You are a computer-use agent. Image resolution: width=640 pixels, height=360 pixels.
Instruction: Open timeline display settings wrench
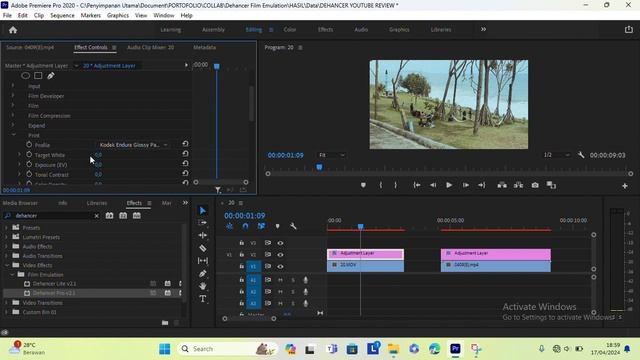tap(293, 226)
